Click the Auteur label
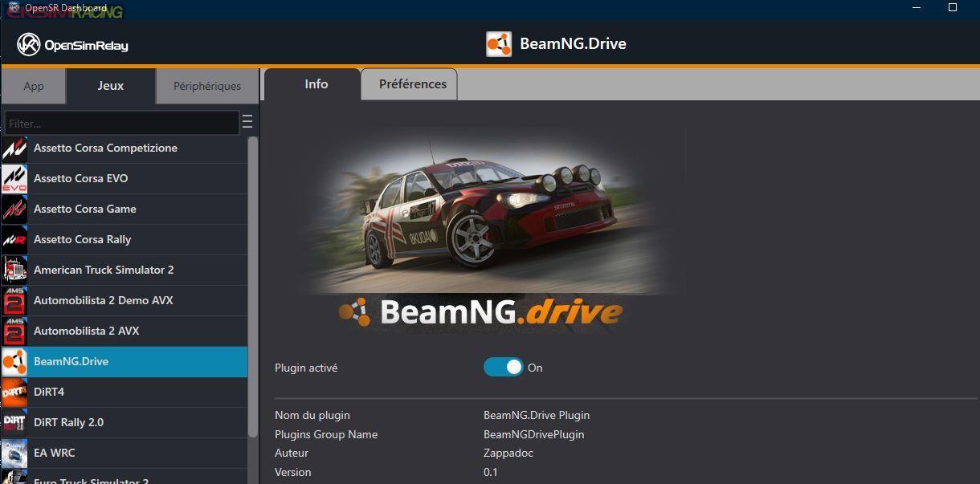Screen dimensions: 980x484 tap(292, 453)
